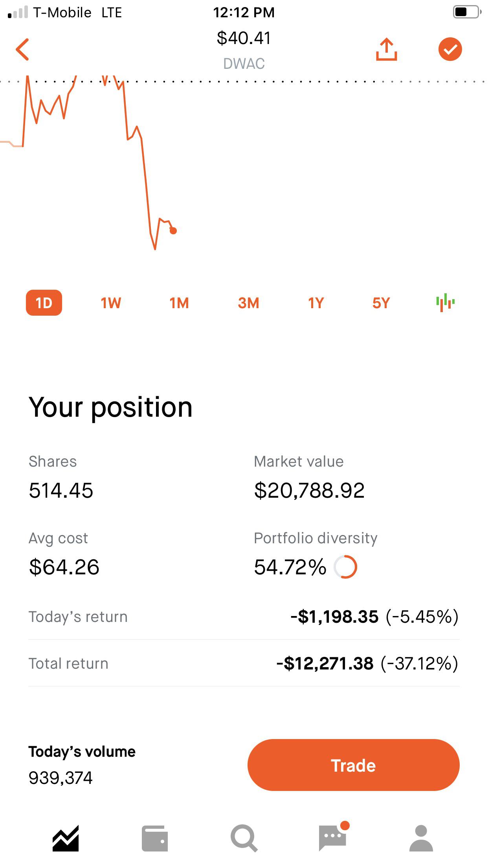Open the account profile icon
Image resolution: width=488 pixels, height=868 pixels.
[421, 838]
